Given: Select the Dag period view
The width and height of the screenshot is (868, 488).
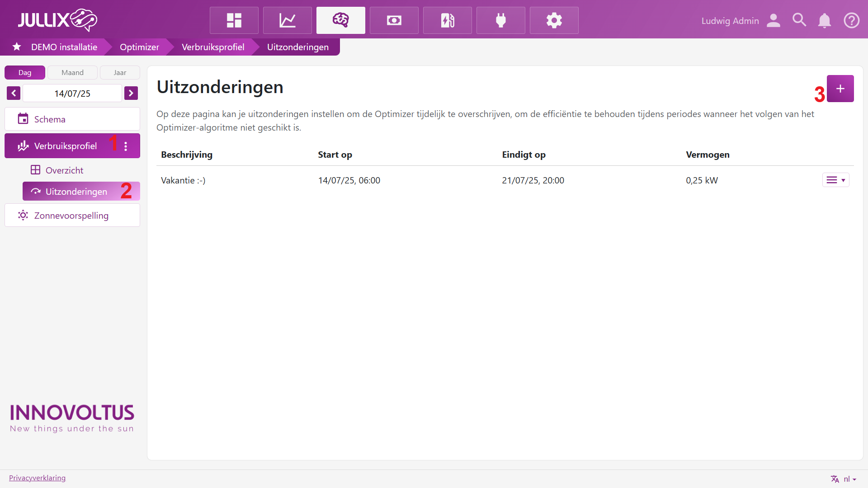Looking at the screenshot, I should 25,72.
